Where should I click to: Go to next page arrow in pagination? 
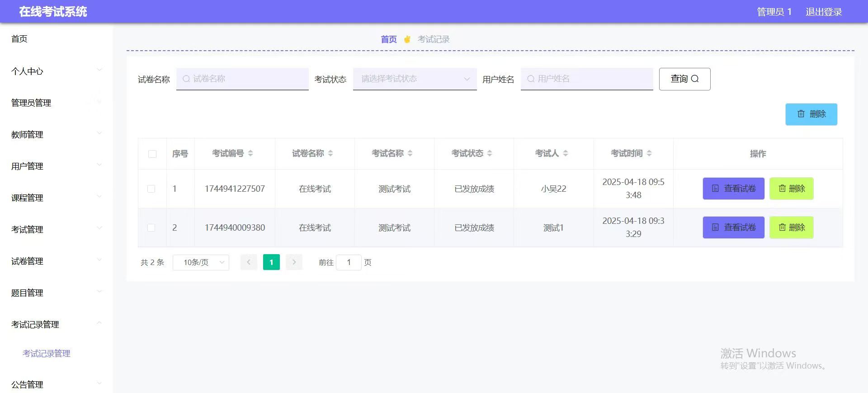[x=294, y=262]
